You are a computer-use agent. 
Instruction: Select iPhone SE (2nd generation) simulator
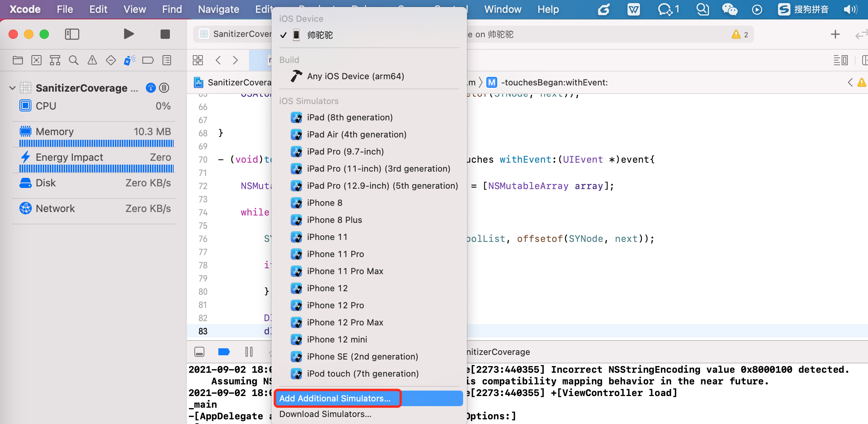tap(369, 356)
